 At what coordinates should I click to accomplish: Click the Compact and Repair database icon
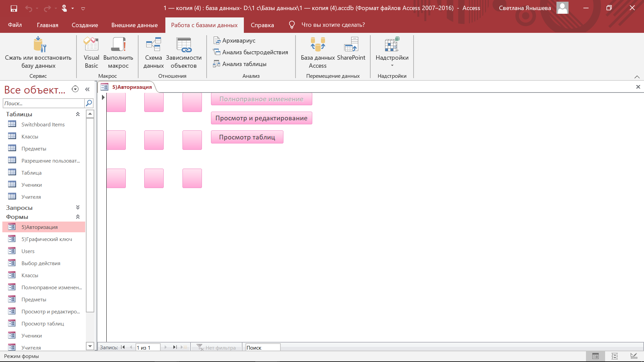tap(39, 45)
